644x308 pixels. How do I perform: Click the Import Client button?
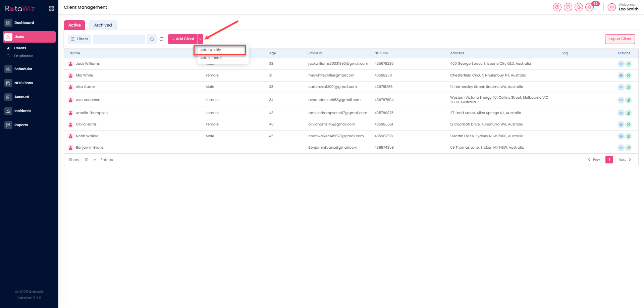(x=620, y=39)
